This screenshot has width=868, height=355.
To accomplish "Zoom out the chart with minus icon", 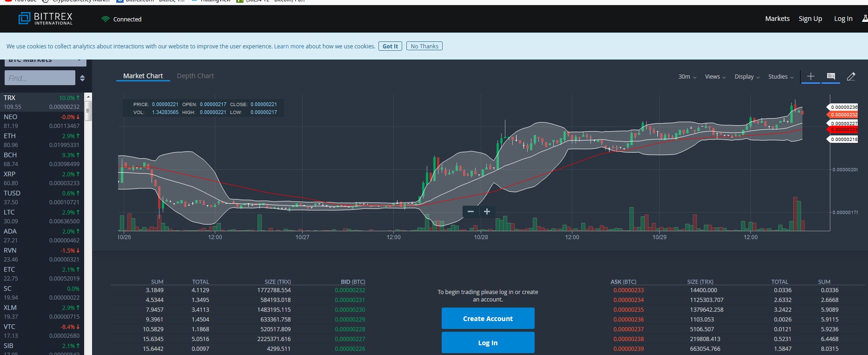I will tap(470, 212).
